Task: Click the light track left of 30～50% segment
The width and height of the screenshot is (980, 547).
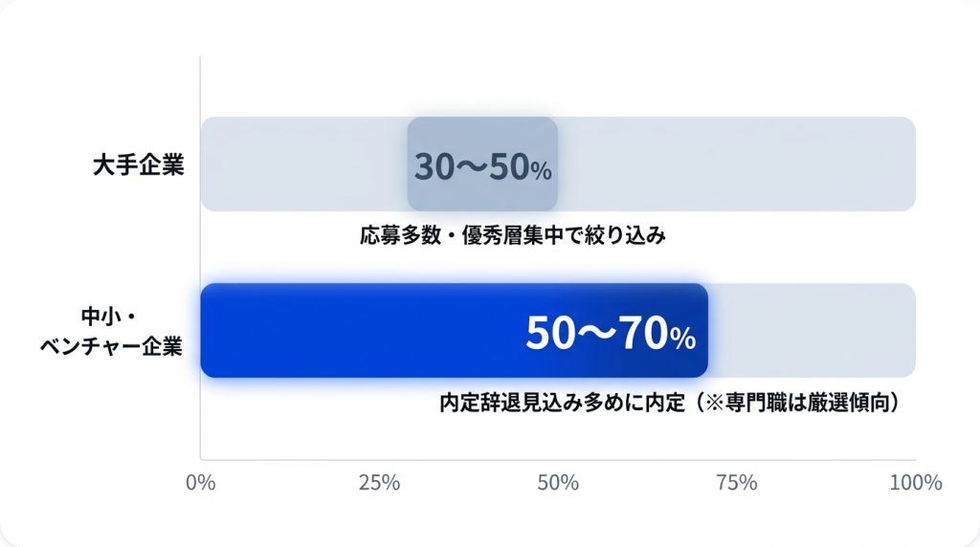Action: tap(303, 164)
